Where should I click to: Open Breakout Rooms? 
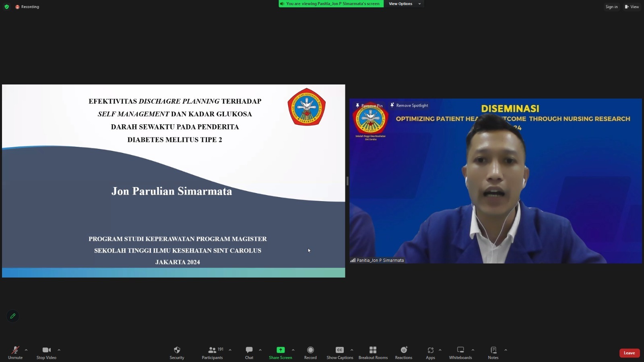[373, 350]
